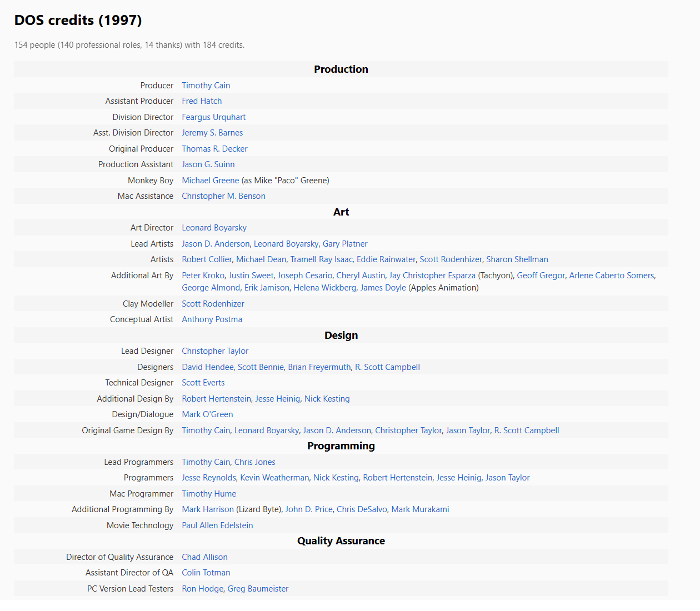700x611 pixels.
Task: Select Thomas R. Decker link
Action: pyautogui.click(x=214, y=149)
